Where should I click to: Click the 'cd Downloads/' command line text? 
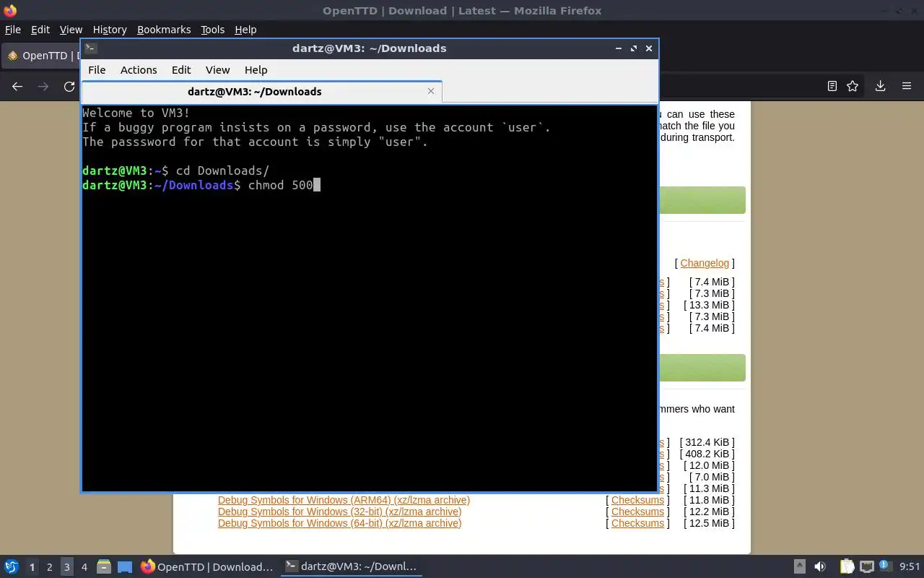pos(222,171)
